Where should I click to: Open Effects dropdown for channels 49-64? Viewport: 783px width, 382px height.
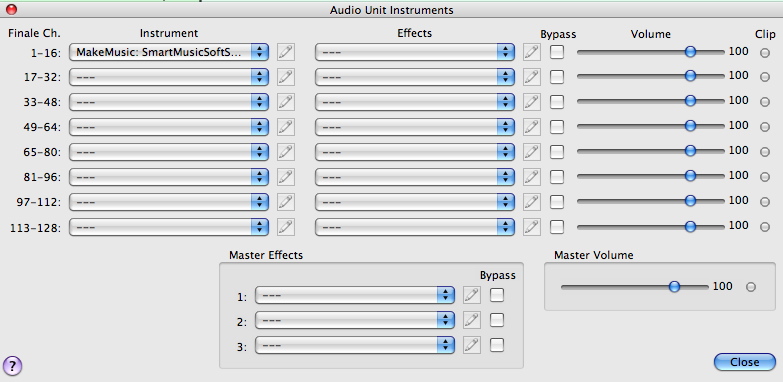tap(415, 127)
